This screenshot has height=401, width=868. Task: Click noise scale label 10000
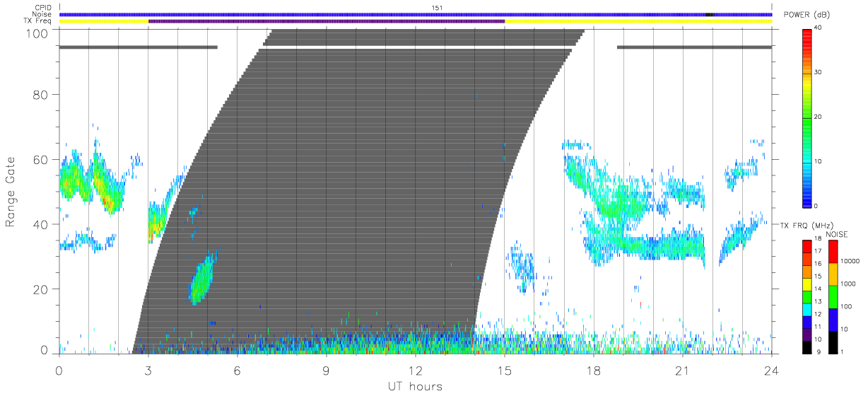click(x=849, y=260)
